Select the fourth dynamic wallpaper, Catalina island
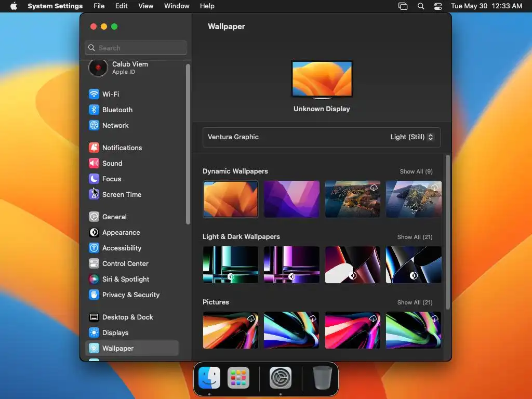532x399 pixels. (x=414, y=199)
